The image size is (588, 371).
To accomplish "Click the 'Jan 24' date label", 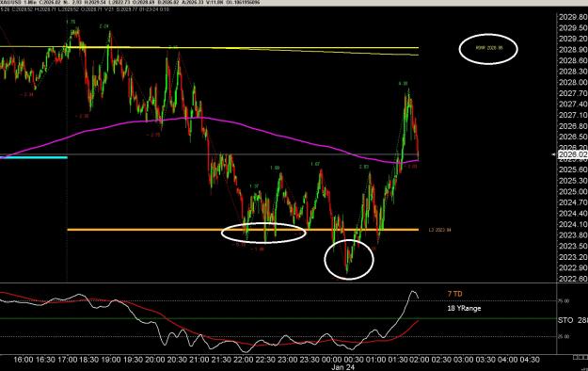I will click(x=342, y=367).
